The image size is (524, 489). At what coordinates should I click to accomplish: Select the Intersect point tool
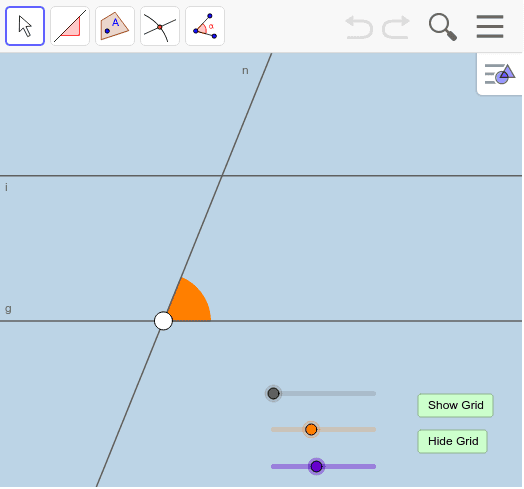click(x=160, y=26)
